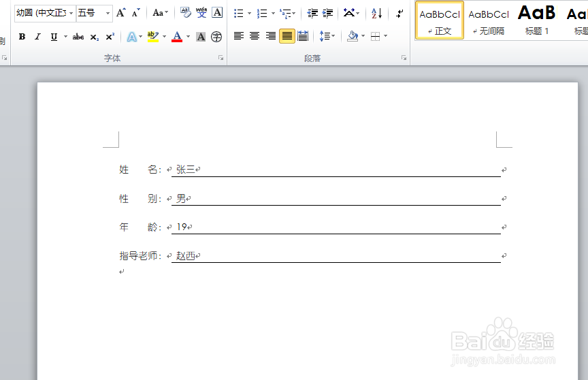588x380 pixels.
Task: Click the text 男 in document
Action: [x=181, y=198]
